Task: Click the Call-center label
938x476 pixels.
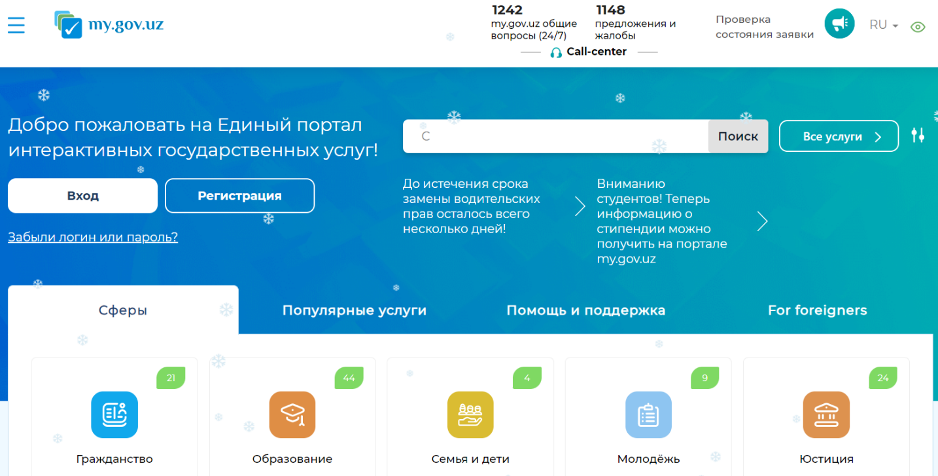Action: 596,51
